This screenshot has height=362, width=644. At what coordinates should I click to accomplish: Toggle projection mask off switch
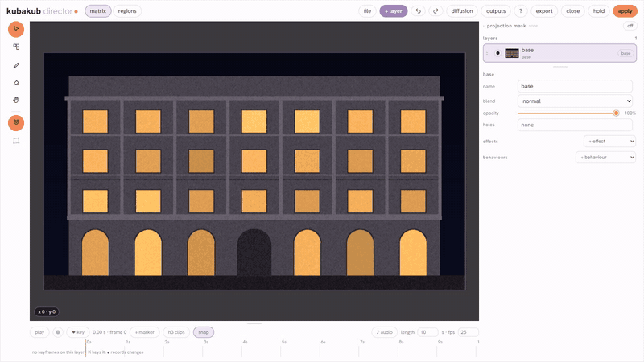[x=630, y=26]
